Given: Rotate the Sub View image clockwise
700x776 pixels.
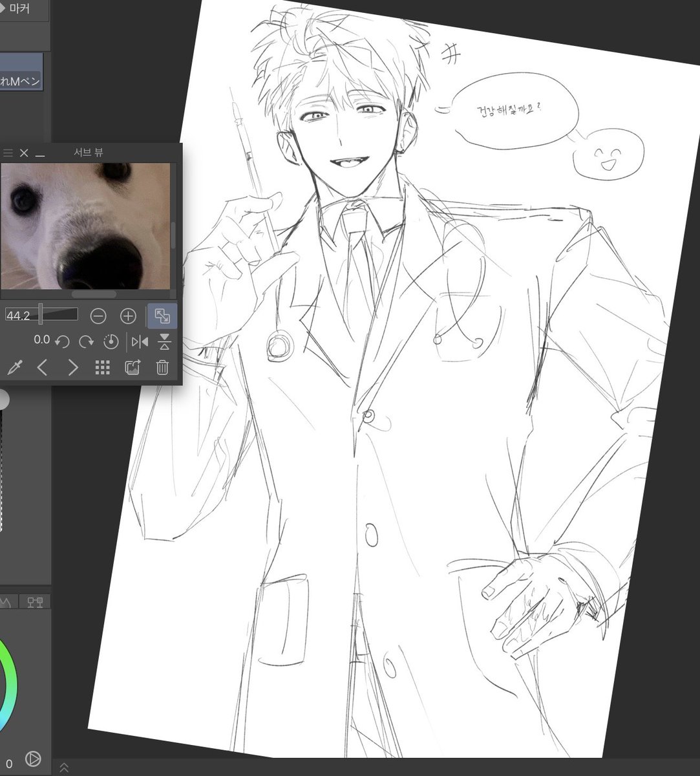Looking at the screenshot, I should click(87, 341).
